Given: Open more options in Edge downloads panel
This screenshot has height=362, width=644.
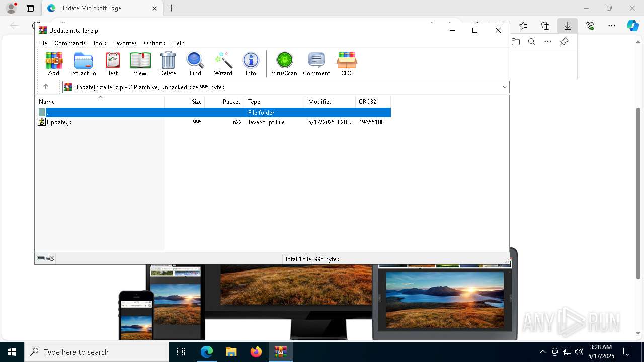Looking at the screenshot, I should (548, 42).
